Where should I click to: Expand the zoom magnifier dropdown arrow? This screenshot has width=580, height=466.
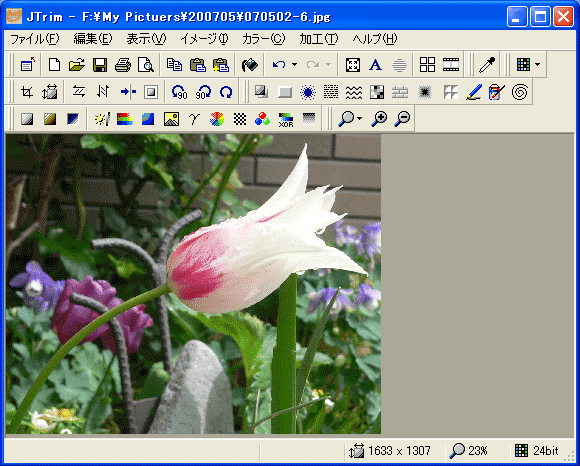pyautogui.click(x=360, y=119)
